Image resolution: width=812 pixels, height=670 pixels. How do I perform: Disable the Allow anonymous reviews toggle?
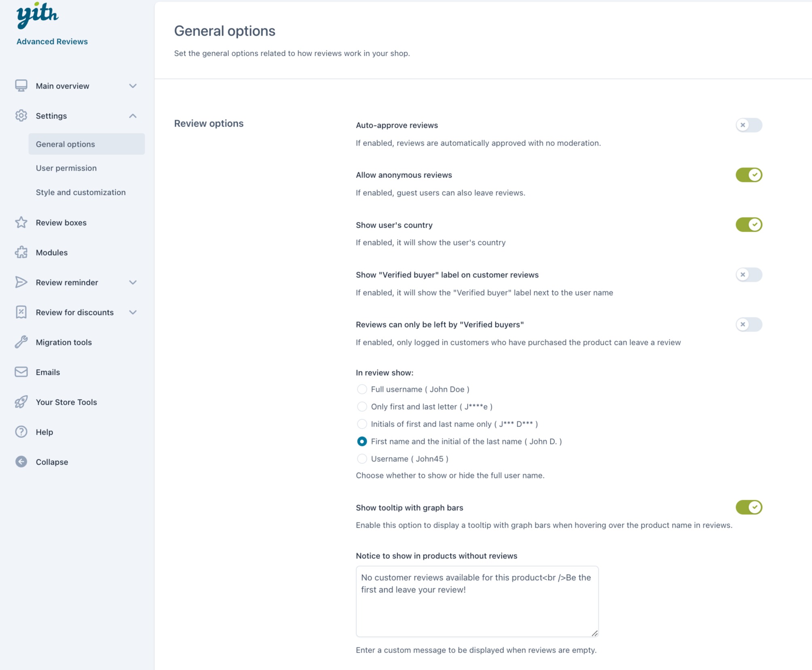coord(749,175)
